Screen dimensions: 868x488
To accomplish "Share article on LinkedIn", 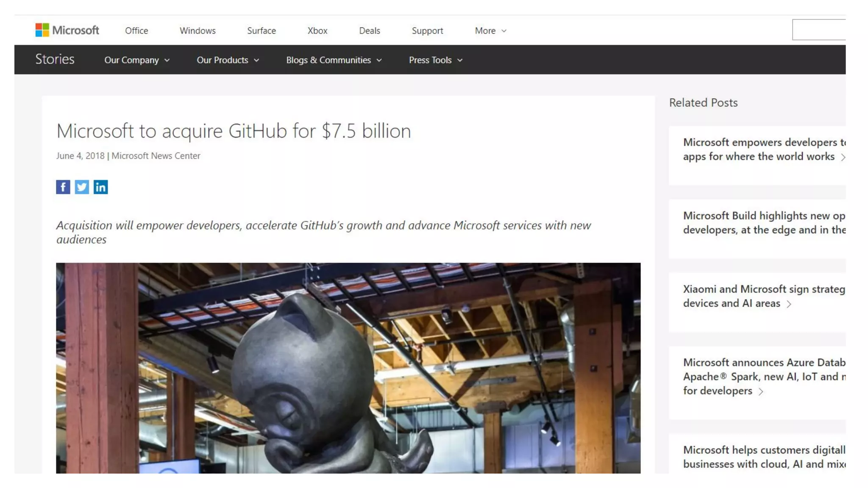I will (100, 187).
